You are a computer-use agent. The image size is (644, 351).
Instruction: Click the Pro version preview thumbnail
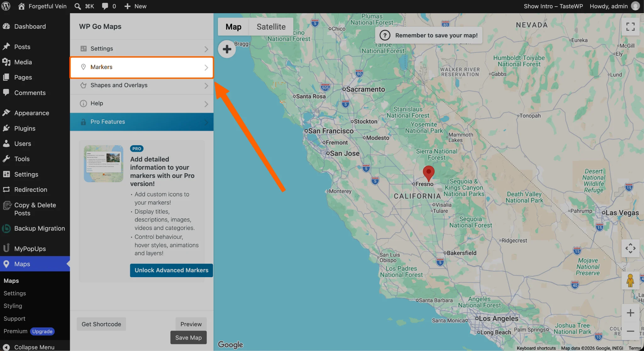pyautogui.click(x=103, y=163)
